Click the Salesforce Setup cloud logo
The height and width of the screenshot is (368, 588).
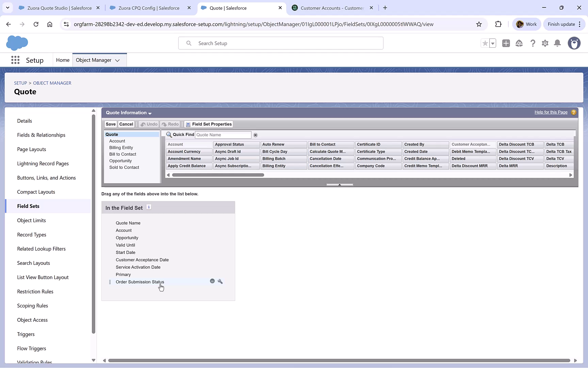(17, 43)
